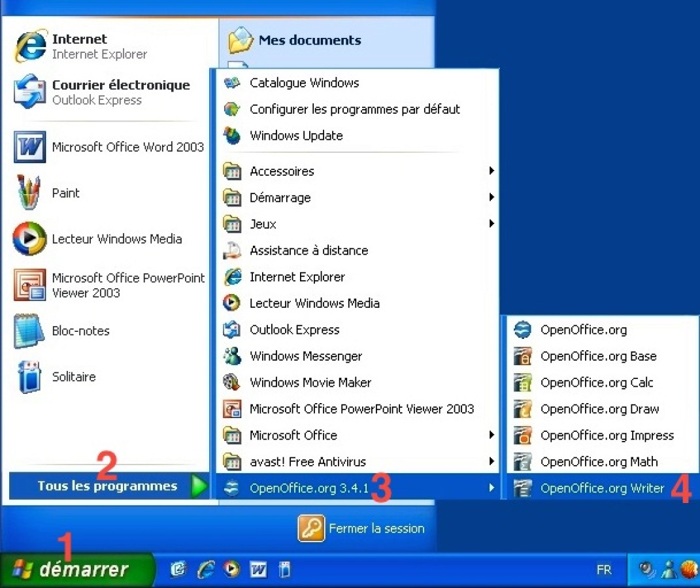
Task: Open Tous les programmes list
Action: pos(109,486)
